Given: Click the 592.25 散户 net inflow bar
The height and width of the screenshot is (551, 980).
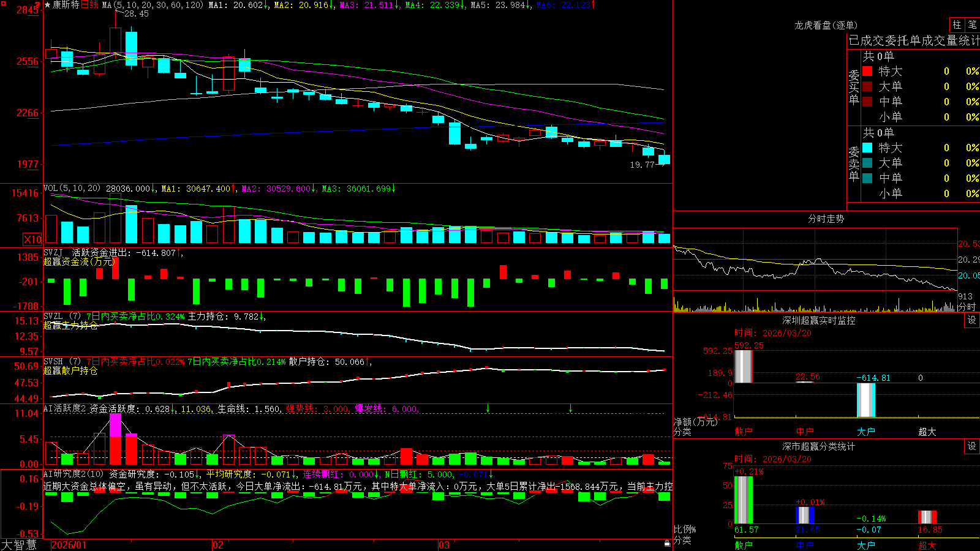Looking at the screenshot, I should [744, 367].
